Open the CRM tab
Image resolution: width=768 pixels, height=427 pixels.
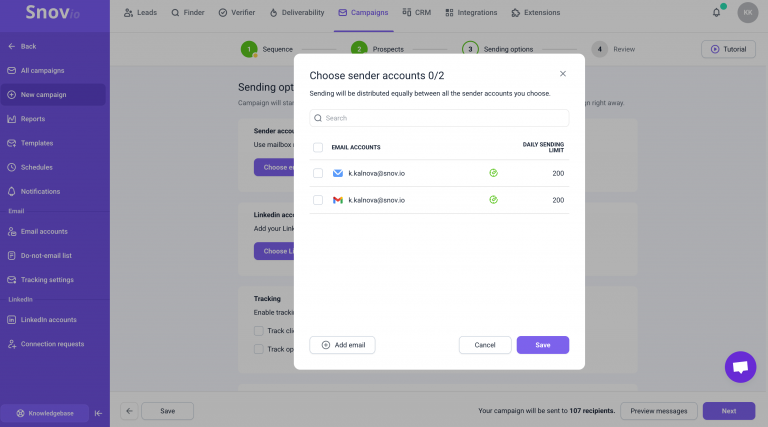tap(417, 13)
